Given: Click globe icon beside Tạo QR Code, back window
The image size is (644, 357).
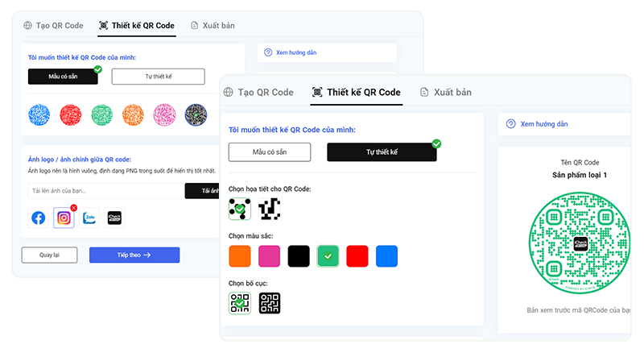Looking at the screenshot, I should point(27,26).
